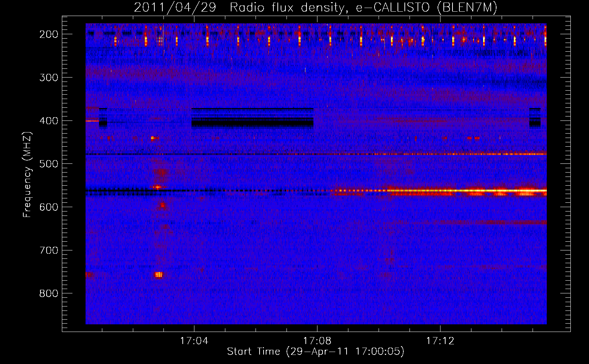Click the 500 frequency tick label

pos(49,164)
